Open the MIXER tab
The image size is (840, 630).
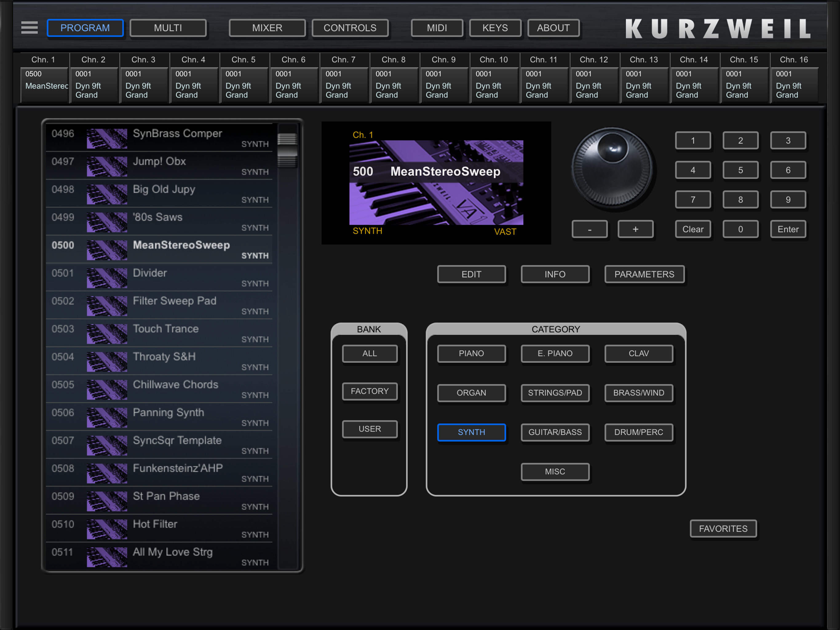267,28
